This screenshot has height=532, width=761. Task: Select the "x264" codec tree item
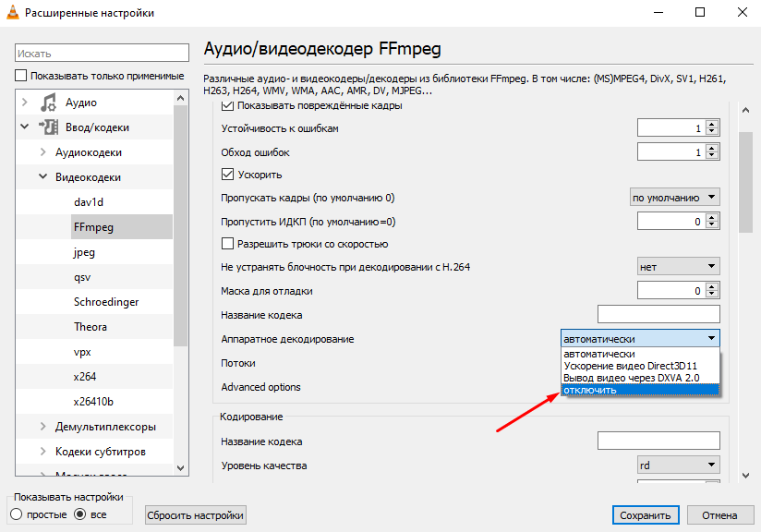pyautogui.click(x=85, y=377)
